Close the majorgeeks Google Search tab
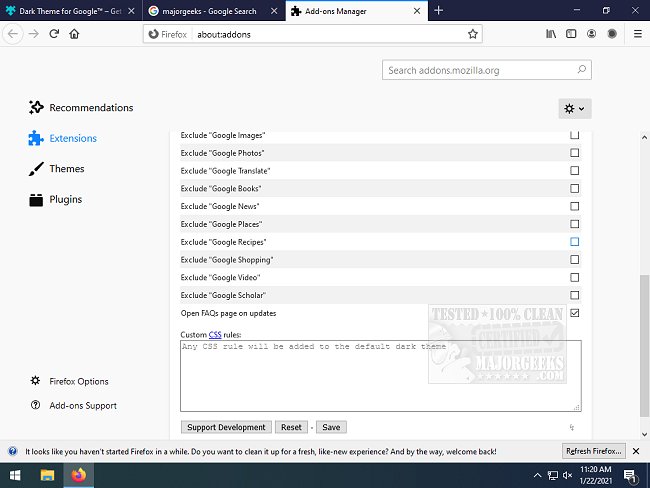Screen dimensions: 650x488 tap(274, 11)
